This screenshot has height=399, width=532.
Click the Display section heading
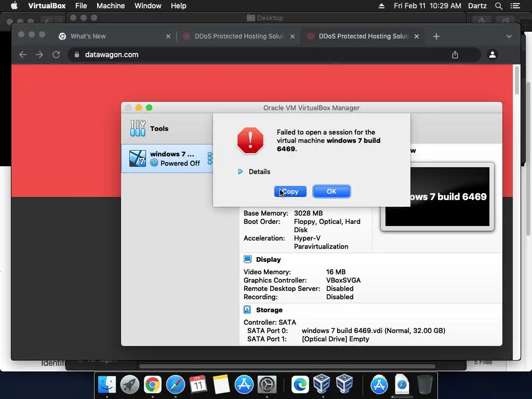click(269, 260)
